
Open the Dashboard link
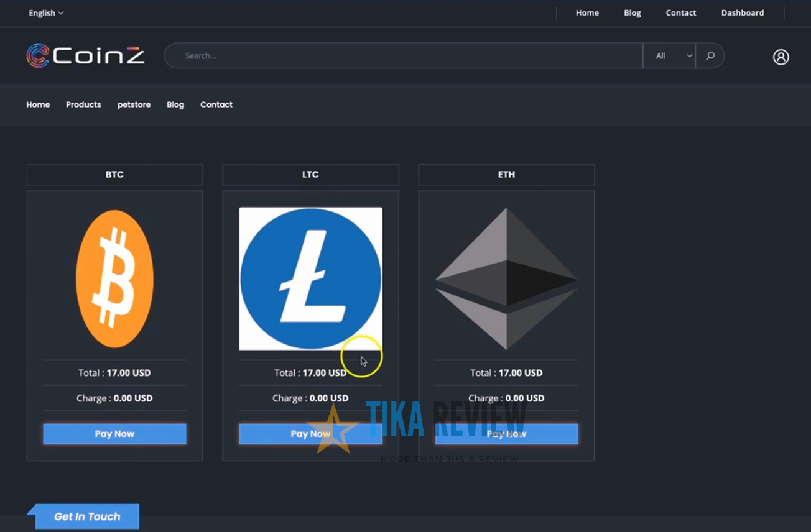tap(743, 12)
